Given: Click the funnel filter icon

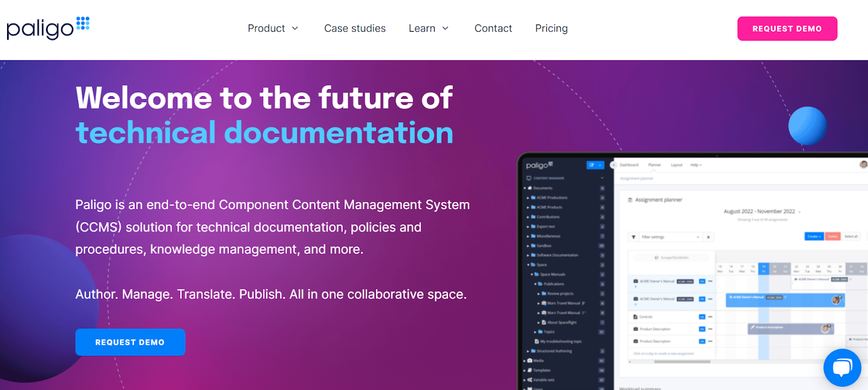Looking at the screenshot, I should coord(633,237).
